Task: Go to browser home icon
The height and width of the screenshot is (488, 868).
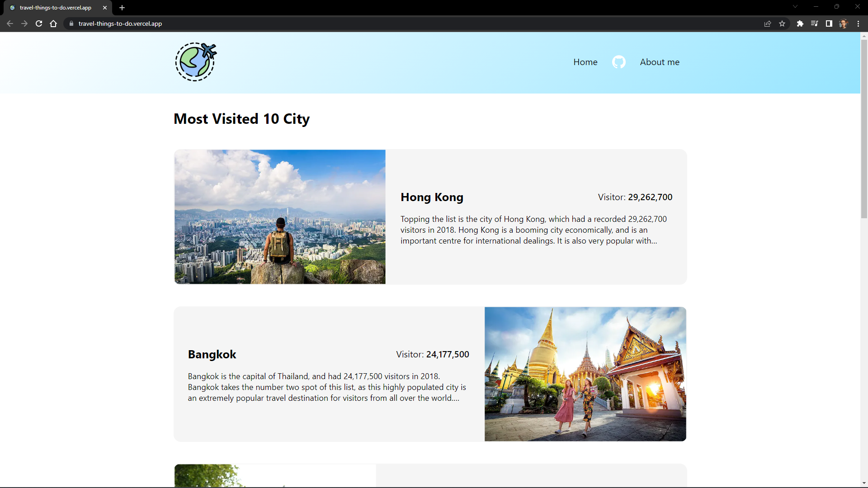Action: point(53,23)
